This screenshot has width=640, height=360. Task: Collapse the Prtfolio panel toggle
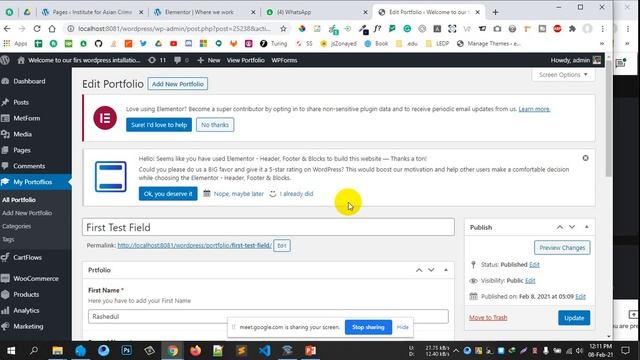coord(446,270)
